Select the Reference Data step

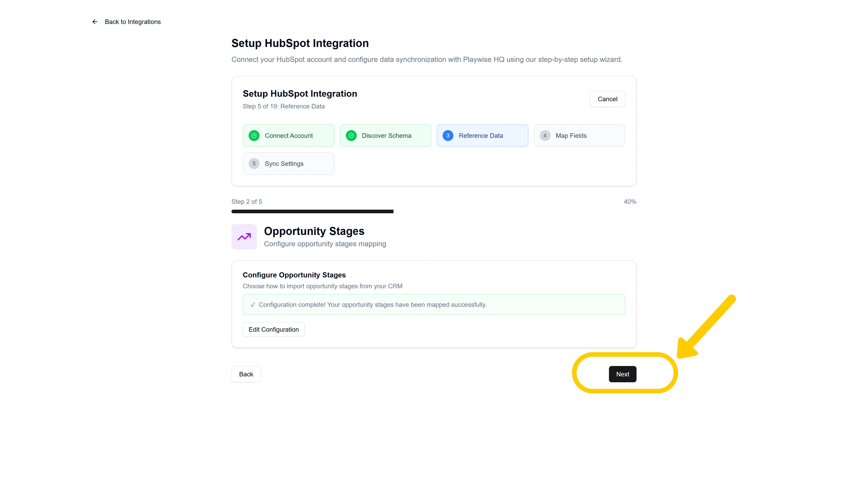click(x=483, y=136)
